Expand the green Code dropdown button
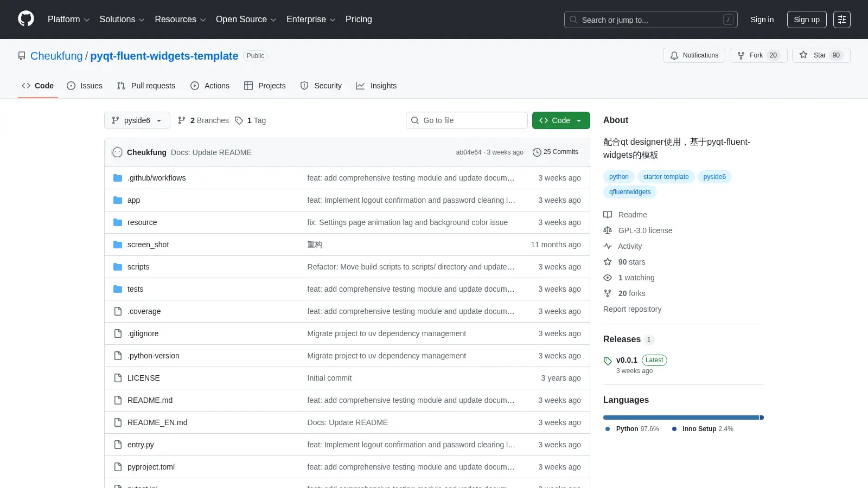Image resolution: width=868 pixels, height=488 pixels. [x=561, y=120]
